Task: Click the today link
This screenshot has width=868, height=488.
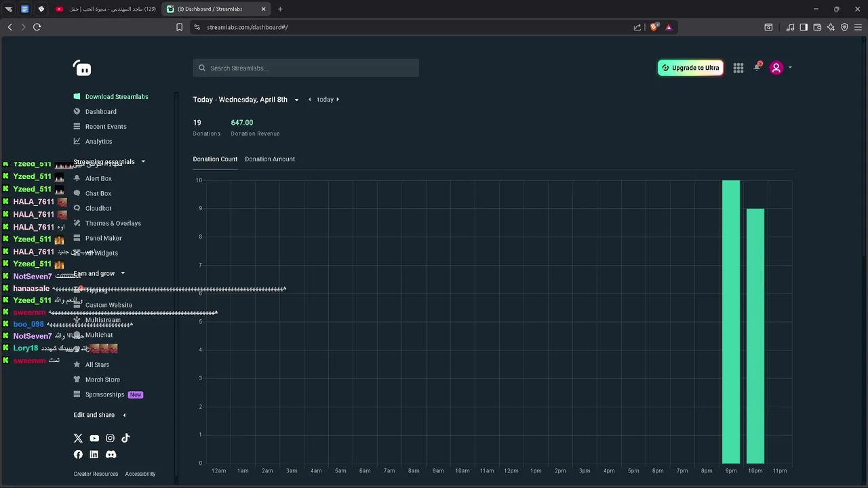Action: [325, 100]
